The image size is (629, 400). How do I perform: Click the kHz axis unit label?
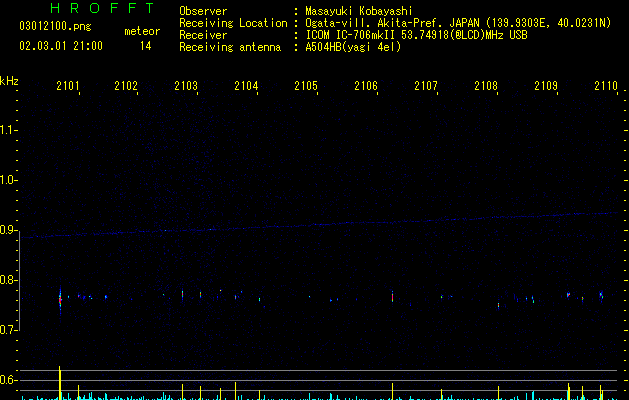tap(9, 81)
